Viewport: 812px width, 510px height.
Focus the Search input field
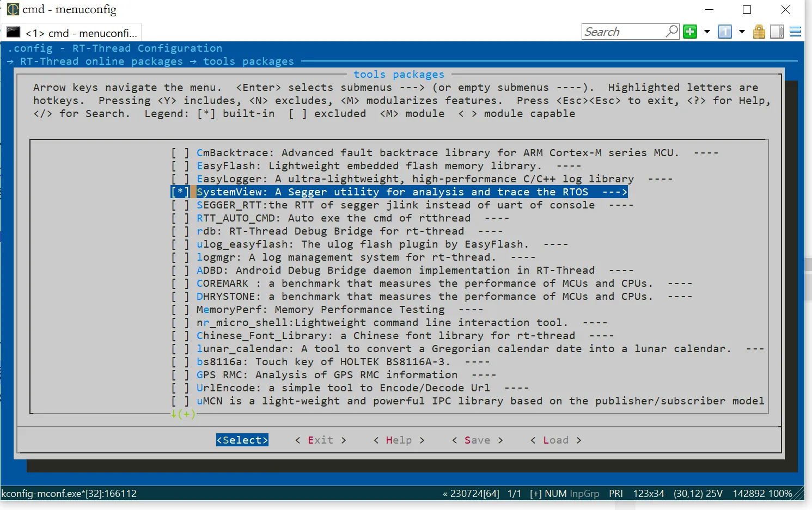624,32
